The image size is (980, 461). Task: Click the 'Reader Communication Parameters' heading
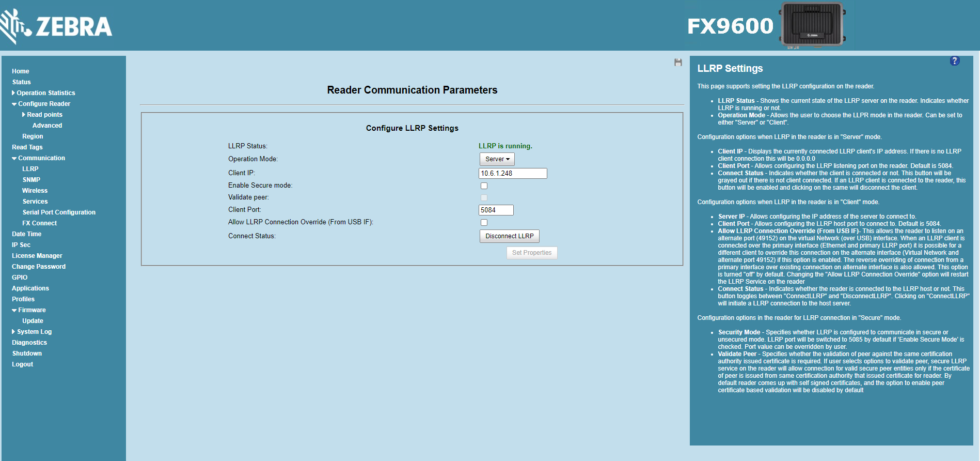coord(412,90)
